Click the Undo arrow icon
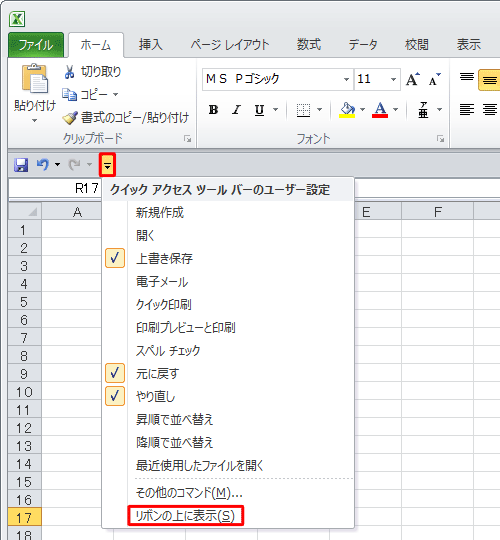 (x=43, y=165)
